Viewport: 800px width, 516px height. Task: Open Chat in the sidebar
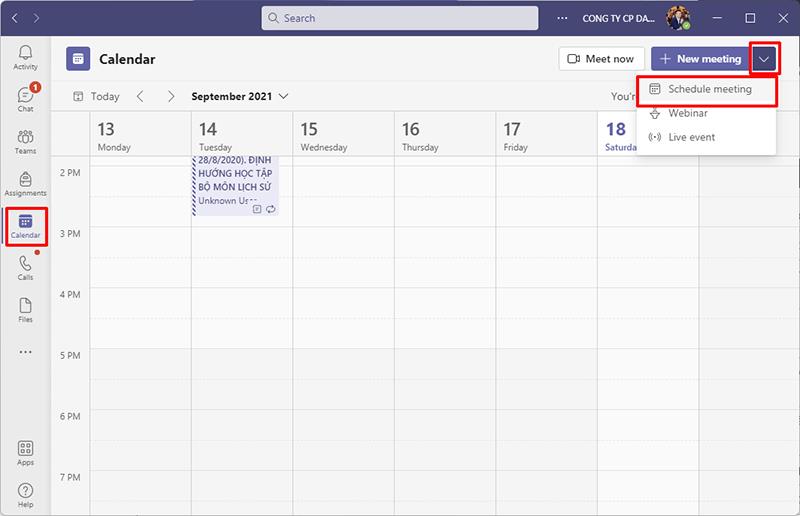tap(25, 99)
